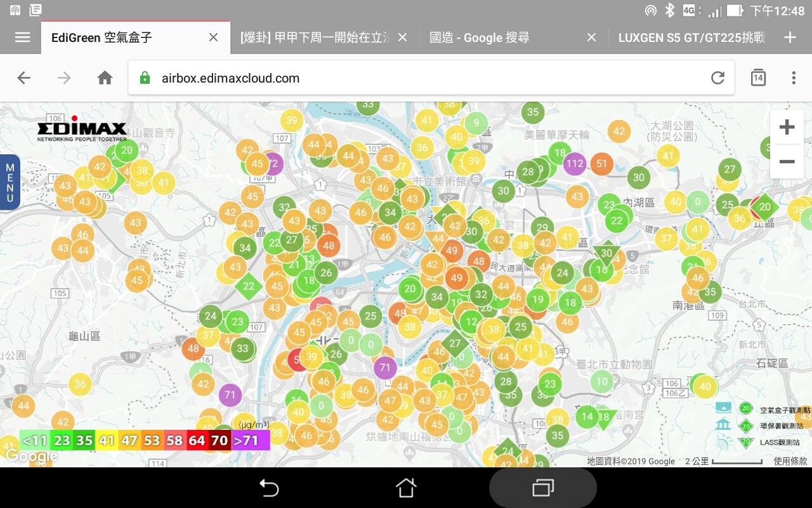The image size is (812, 508).
Task: Select the light green 10 marker near zoo
Action: 602,382
